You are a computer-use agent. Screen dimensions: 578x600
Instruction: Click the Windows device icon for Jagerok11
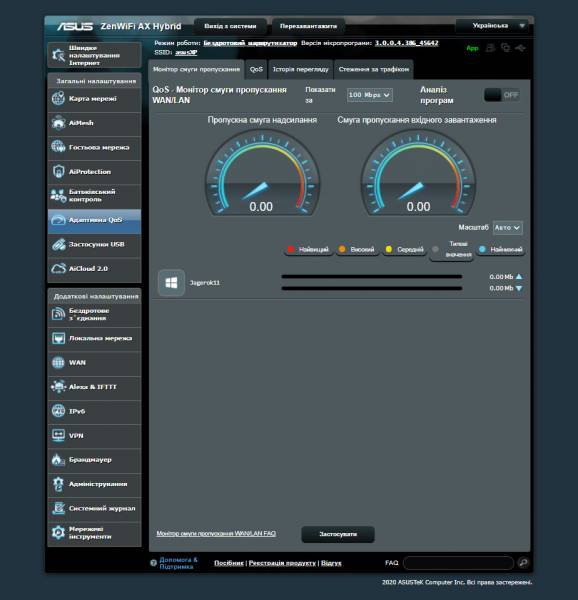[171, 283]
